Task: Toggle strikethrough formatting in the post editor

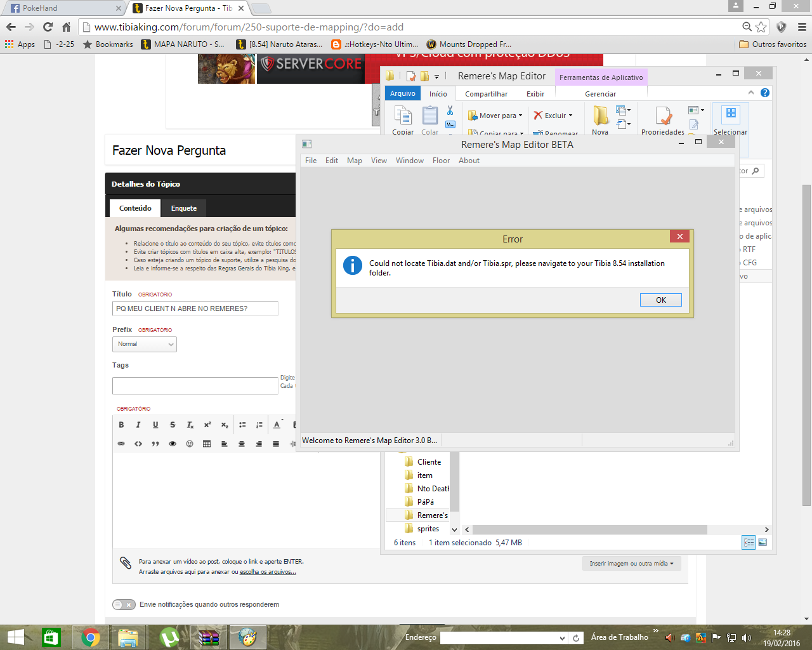Action: [x=173, y=425]
